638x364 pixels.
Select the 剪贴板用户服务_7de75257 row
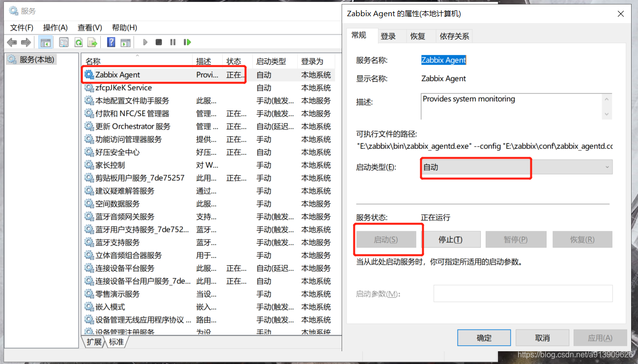[208, 178]
